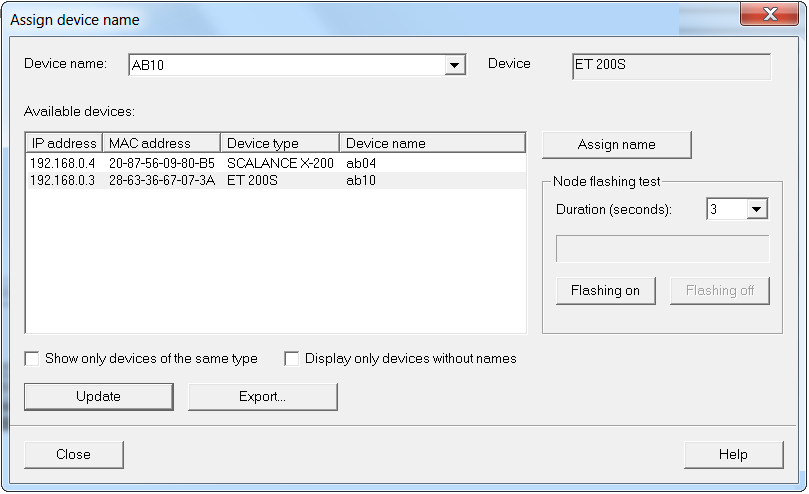
Task: Select the SCALANCE X-200 device type cell
Action: click(x=280, y=163)
